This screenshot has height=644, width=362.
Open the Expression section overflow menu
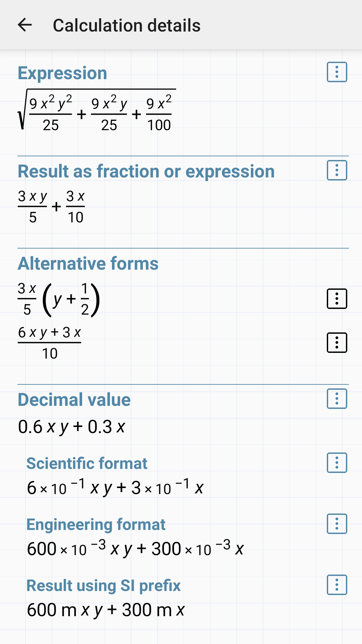336,72
